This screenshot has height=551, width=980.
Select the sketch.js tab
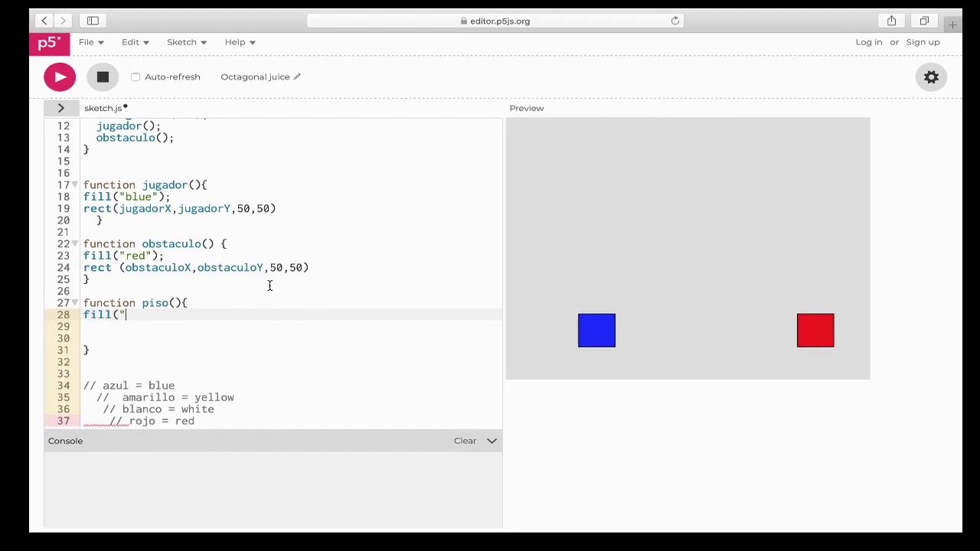pyautogui.click(x=105, y=108)
